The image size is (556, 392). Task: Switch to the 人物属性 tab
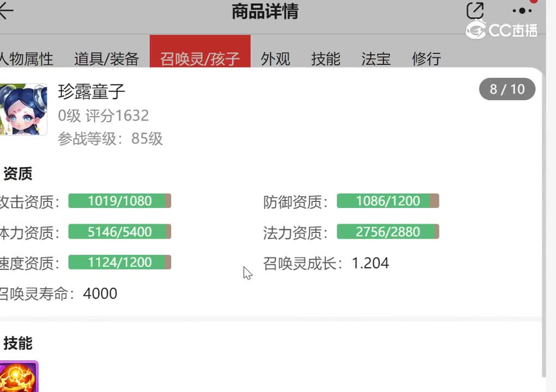26,58
